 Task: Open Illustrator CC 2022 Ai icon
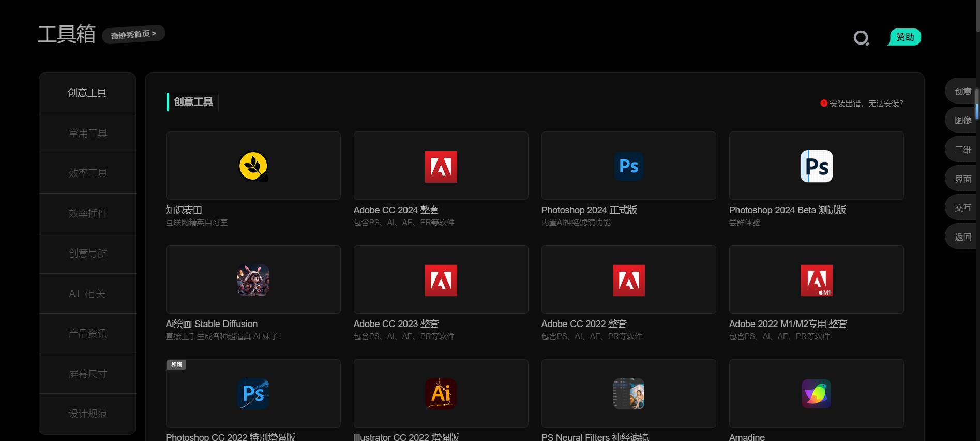click(441, 394)
